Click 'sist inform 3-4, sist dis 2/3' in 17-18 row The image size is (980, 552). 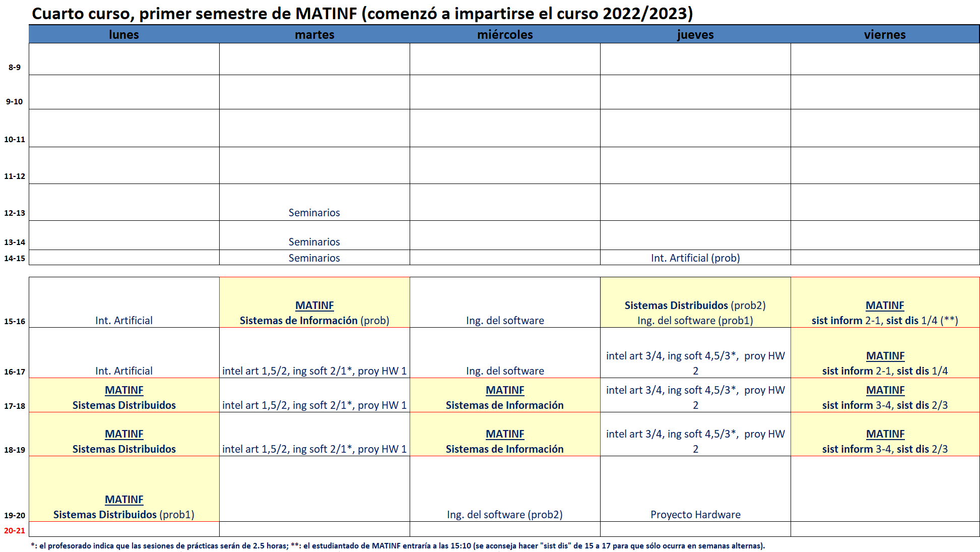pyautogui.click(x=885, y=405)
